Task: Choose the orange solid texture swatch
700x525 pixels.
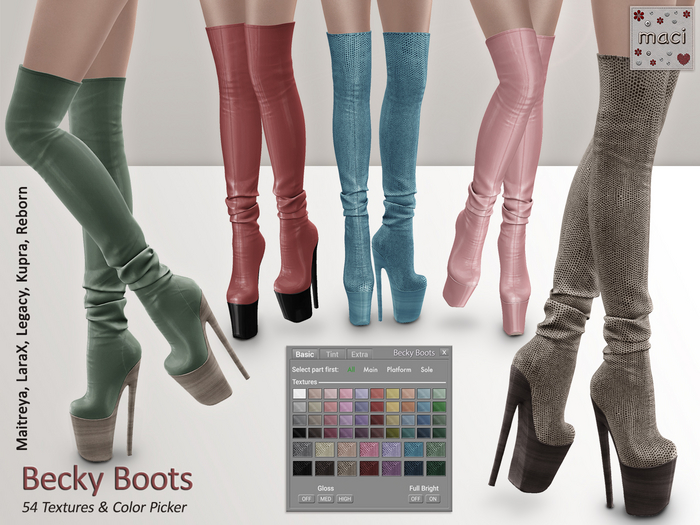Action: 408,407
